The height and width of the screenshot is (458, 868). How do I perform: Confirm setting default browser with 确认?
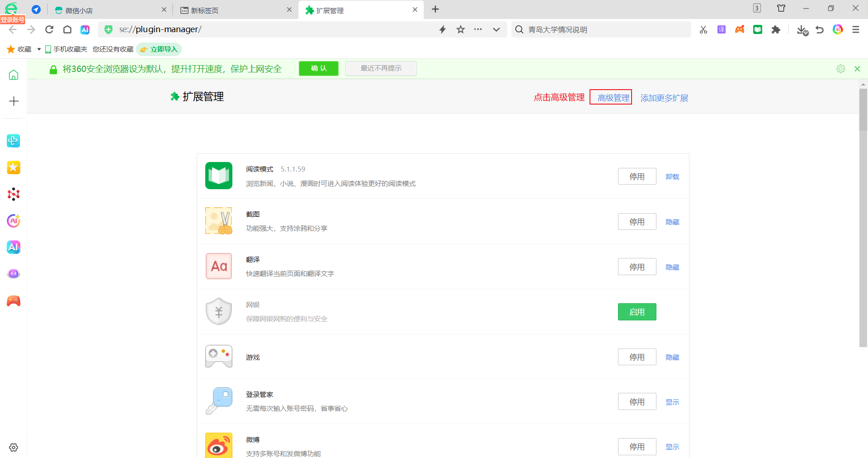click(x=319, y=68)
